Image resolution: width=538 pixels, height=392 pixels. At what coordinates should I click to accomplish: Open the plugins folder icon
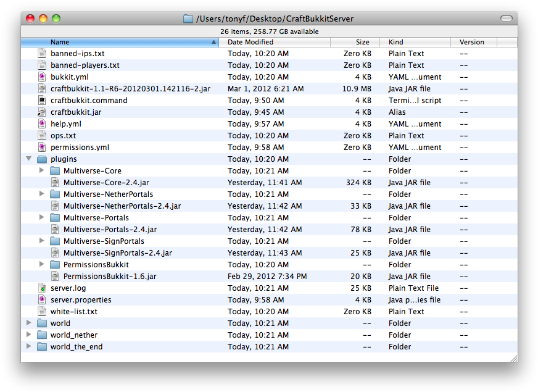[x=41, y=159]
